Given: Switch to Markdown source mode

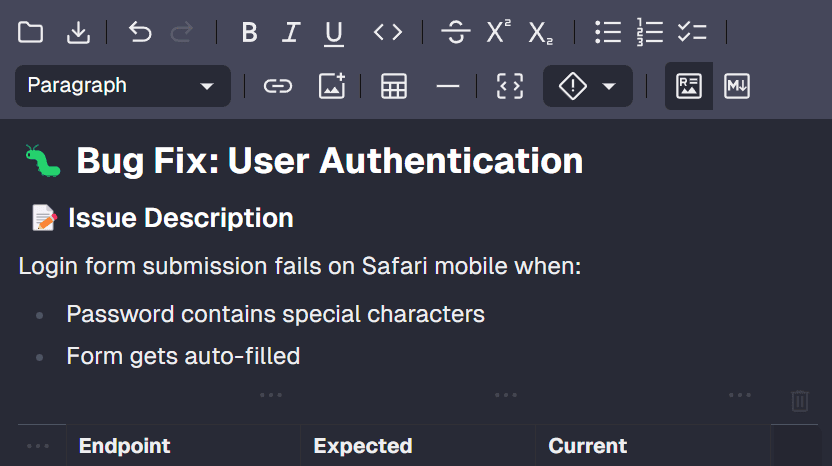Looking at the screenshot, I should (x=737, y=86).
